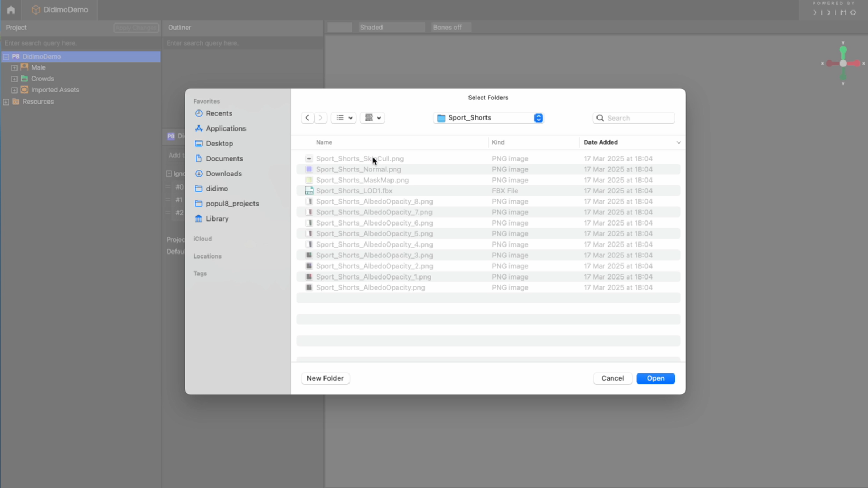Open the Sport_Shorts location popup
The image size is (868, 488).
click(x=488, y=118)
